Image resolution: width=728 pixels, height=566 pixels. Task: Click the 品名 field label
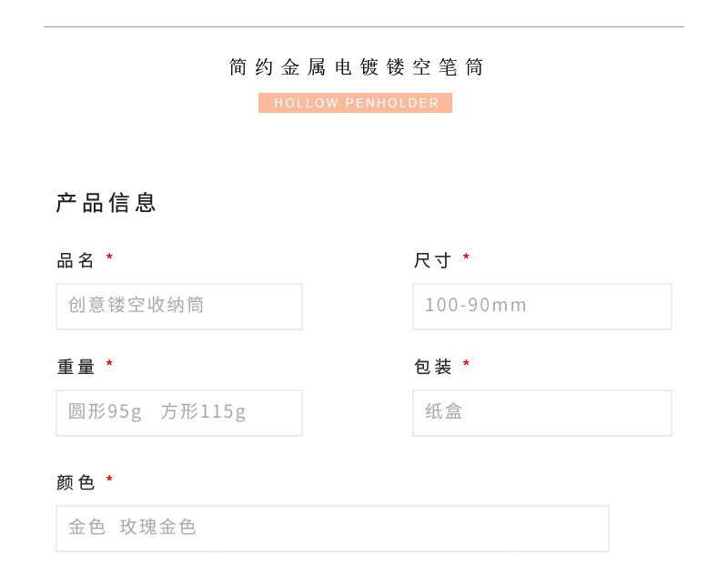pyautogui.click(x=76, y=260)
